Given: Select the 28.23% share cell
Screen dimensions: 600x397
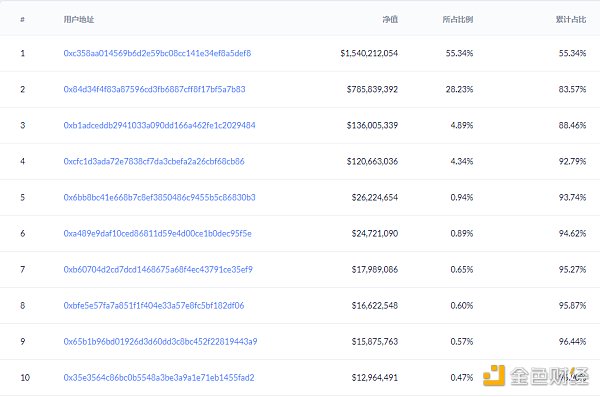Looking at the screenshot, I should point(459,89).
